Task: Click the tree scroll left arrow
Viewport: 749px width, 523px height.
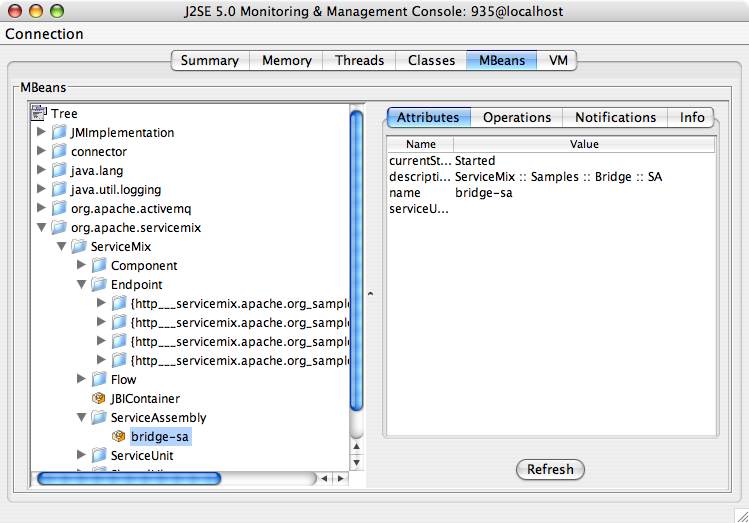Action: tap(324, 478)
